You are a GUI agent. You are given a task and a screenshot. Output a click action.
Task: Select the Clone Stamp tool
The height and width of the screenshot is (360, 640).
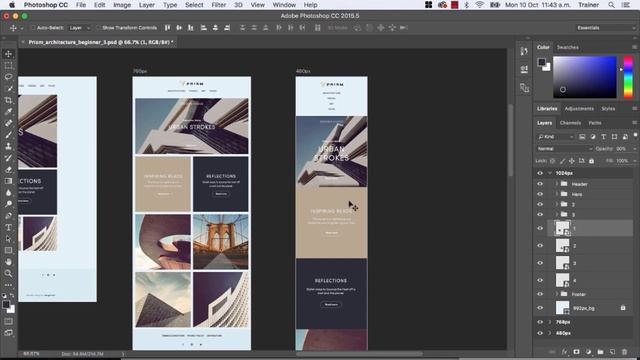[8, 146]
